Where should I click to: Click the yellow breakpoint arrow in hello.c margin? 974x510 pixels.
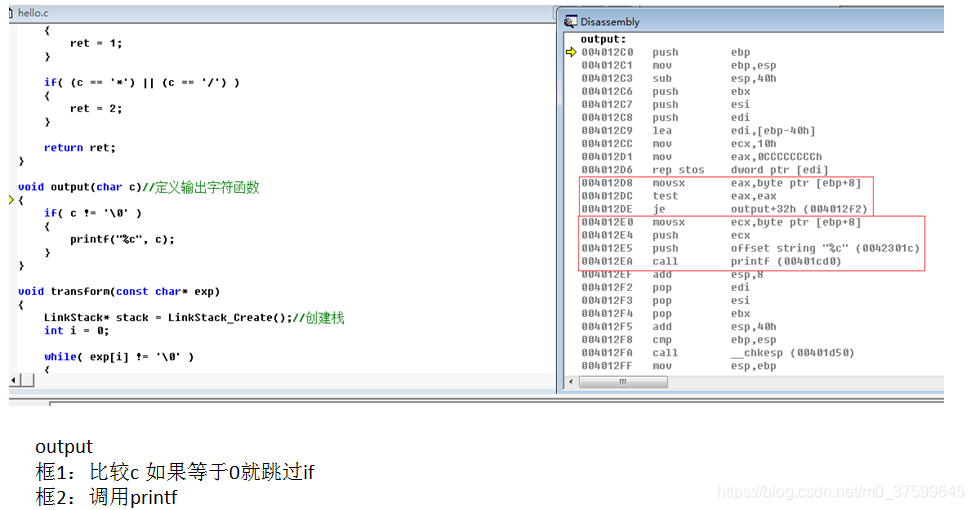coord(11,200)
